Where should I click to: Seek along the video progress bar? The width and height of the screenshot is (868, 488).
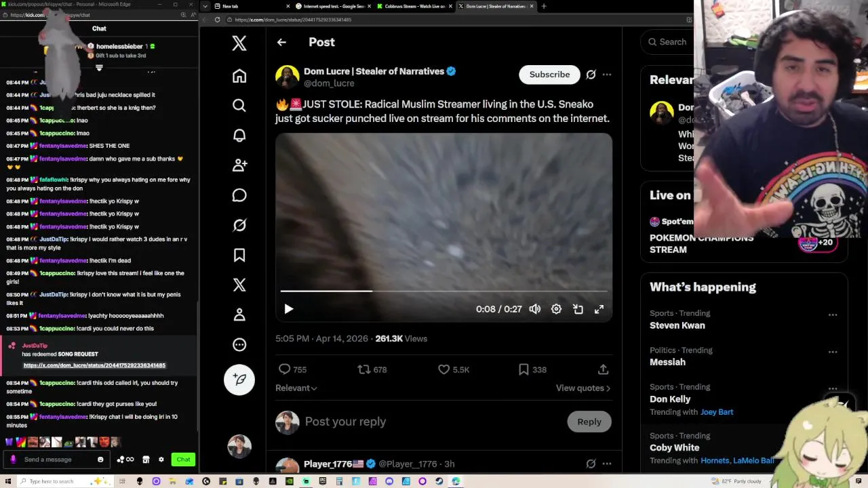pos(443,291)
